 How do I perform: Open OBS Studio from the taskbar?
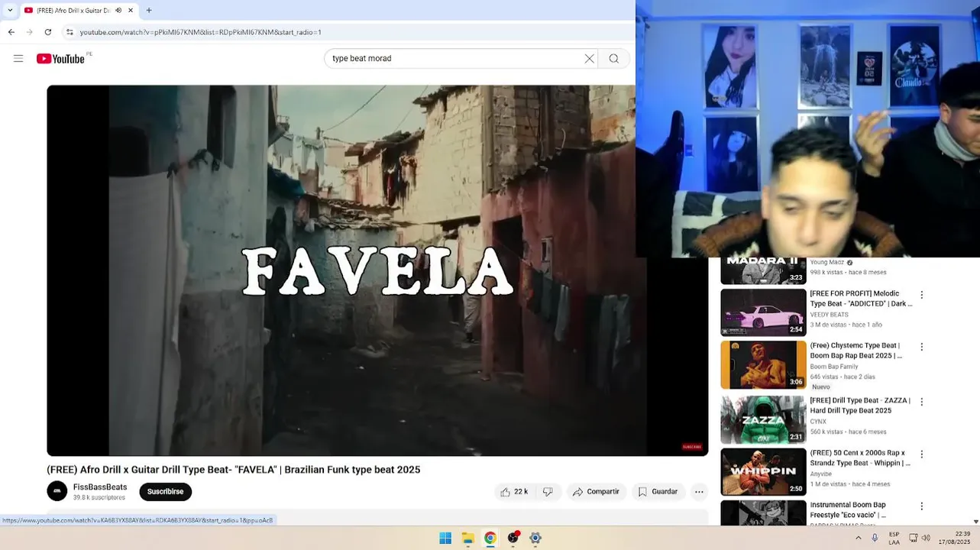pyautogui.click(x=513, y=539)
